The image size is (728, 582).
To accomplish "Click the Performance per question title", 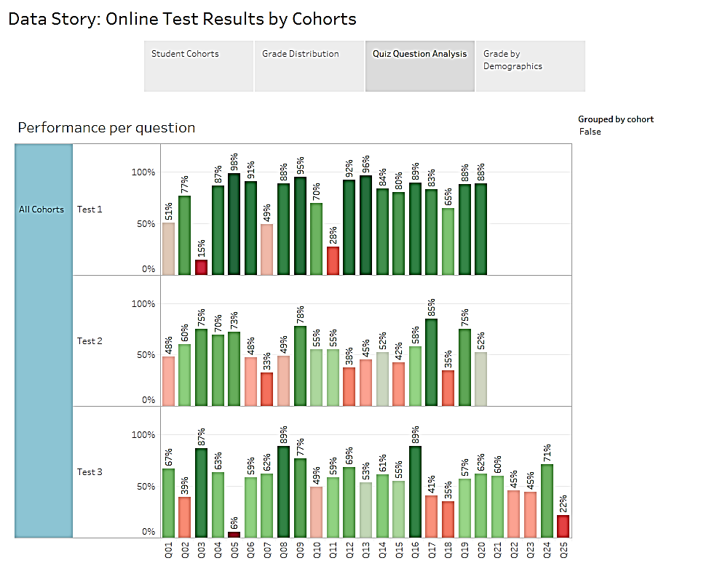I will coord(107,127).
